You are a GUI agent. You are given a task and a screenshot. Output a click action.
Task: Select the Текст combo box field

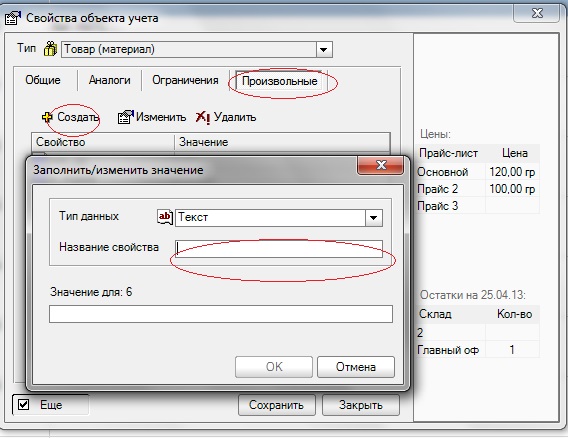coord(279,218)
